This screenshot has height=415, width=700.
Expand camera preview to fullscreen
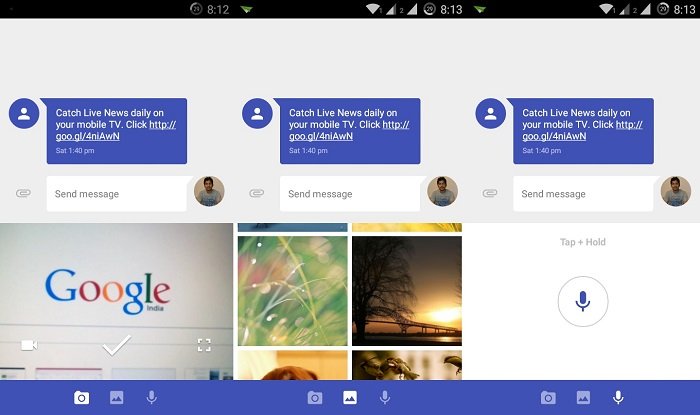(x=204, y=345)
